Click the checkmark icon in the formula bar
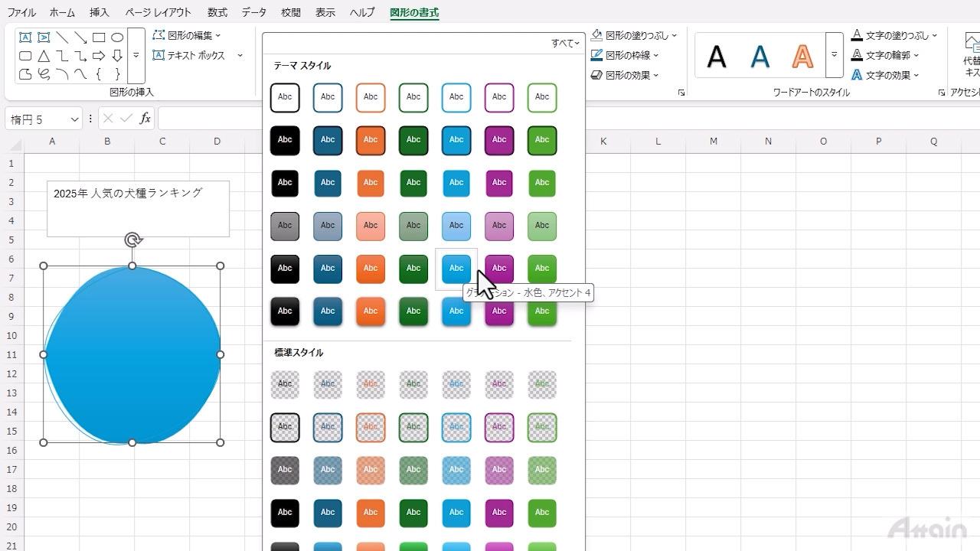This screenshot has width=980, height=551. [x=126, y=119]
